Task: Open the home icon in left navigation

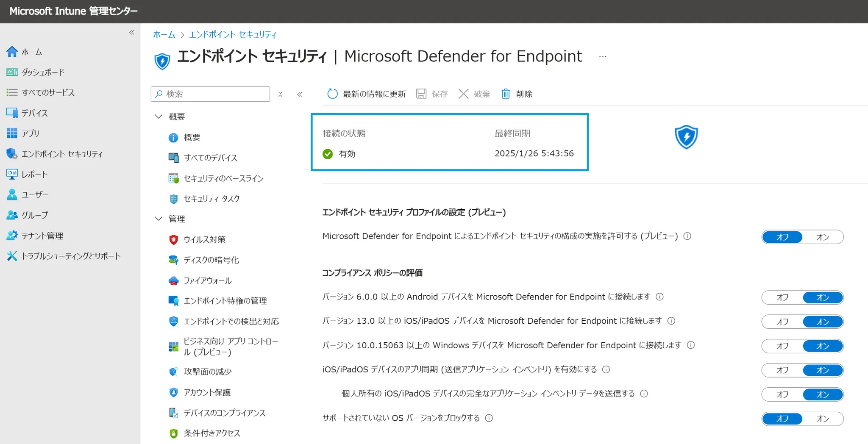Action: pyautogui.click(x=12, y=52)
